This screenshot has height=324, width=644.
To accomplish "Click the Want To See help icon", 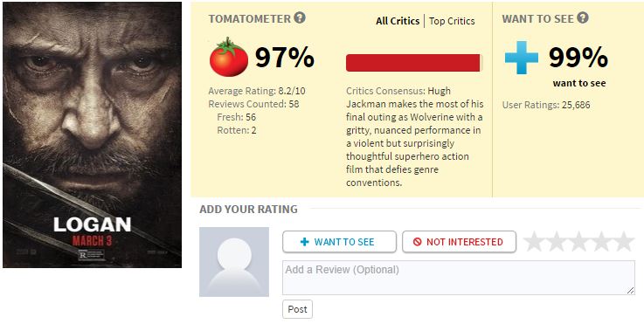I will pos(582,17).
